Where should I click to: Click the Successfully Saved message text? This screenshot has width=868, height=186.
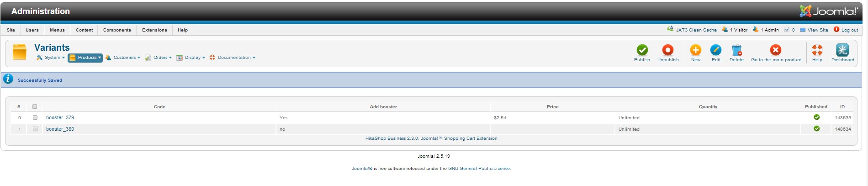40,80
